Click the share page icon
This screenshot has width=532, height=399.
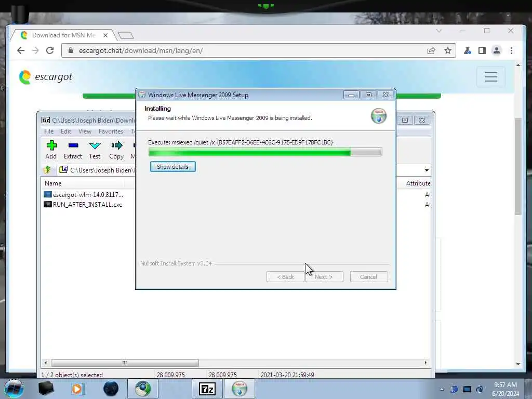[431, 50]
